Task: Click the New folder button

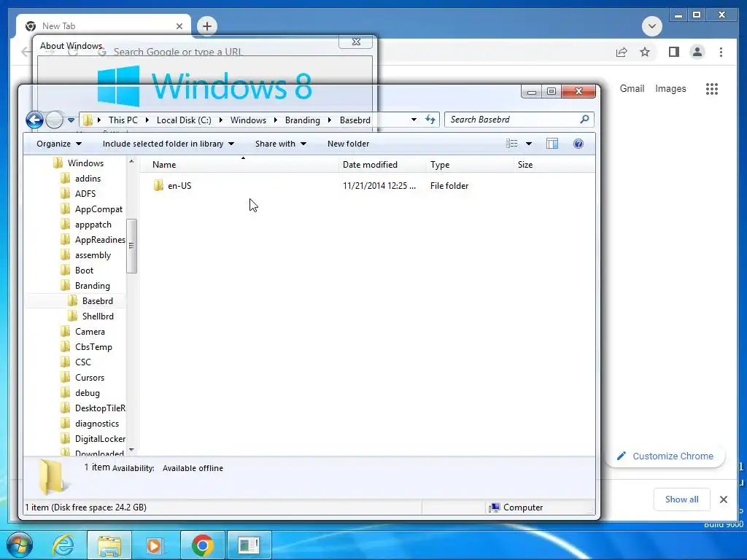Action: tap(348, 144)
